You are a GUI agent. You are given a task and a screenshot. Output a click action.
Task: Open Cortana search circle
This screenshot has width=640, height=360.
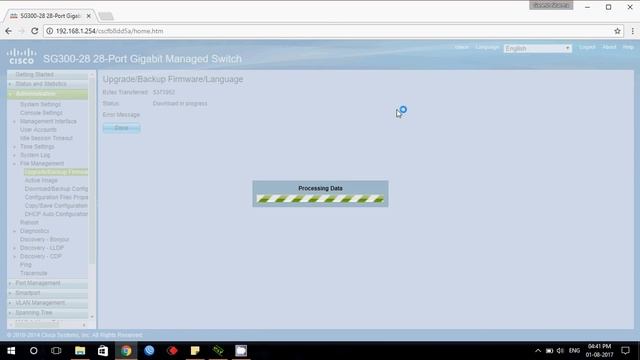point(33,351)
